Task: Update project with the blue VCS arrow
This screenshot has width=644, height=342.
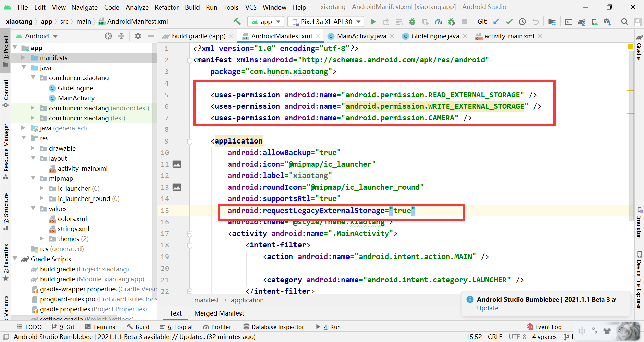Action: 496,21
